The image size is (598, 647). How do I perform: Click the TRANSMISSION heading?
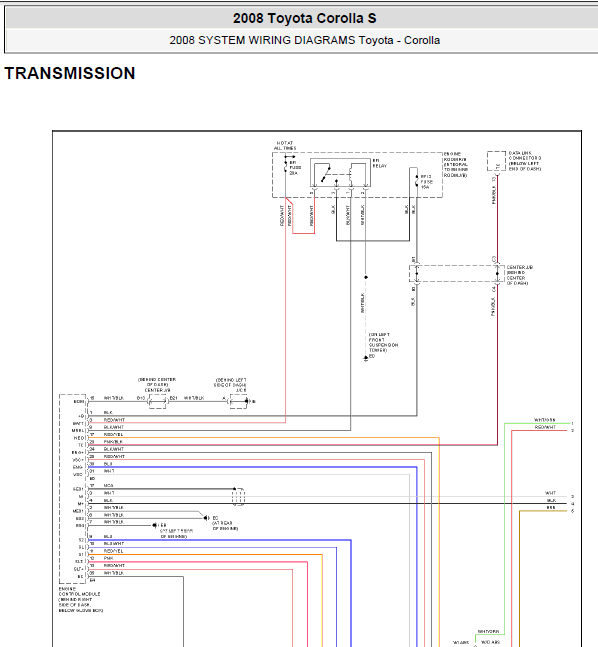(x=70, y=73)
